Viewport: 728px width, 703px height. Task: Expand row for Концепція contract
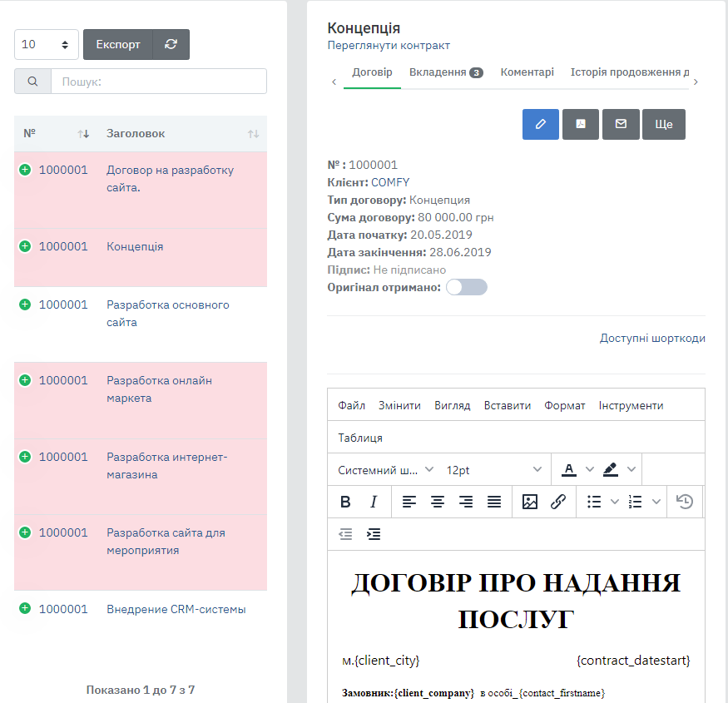point(25,246)
